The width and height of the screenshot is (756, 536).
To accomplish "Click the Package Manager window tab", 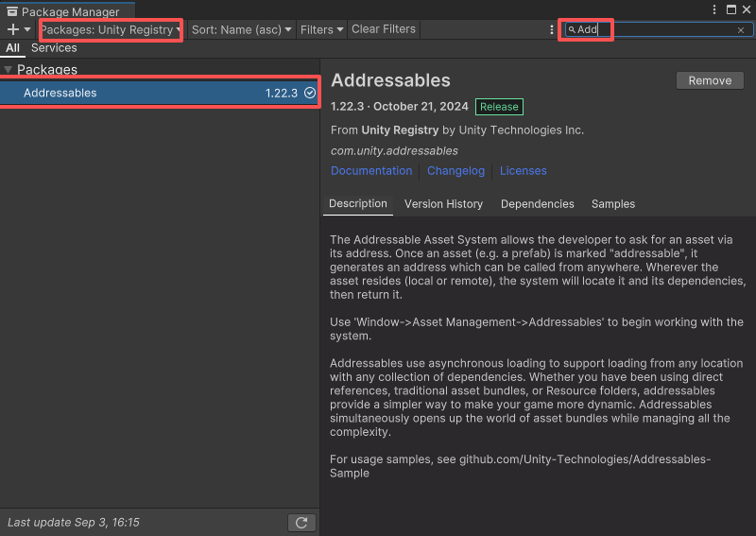I will pyautogui.click(x=67, y=11).
